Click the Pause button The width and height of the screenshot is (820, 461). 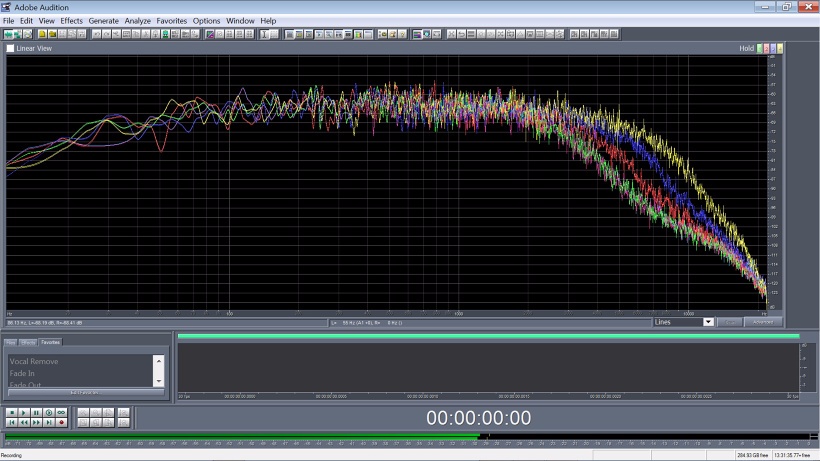[36, 412]
